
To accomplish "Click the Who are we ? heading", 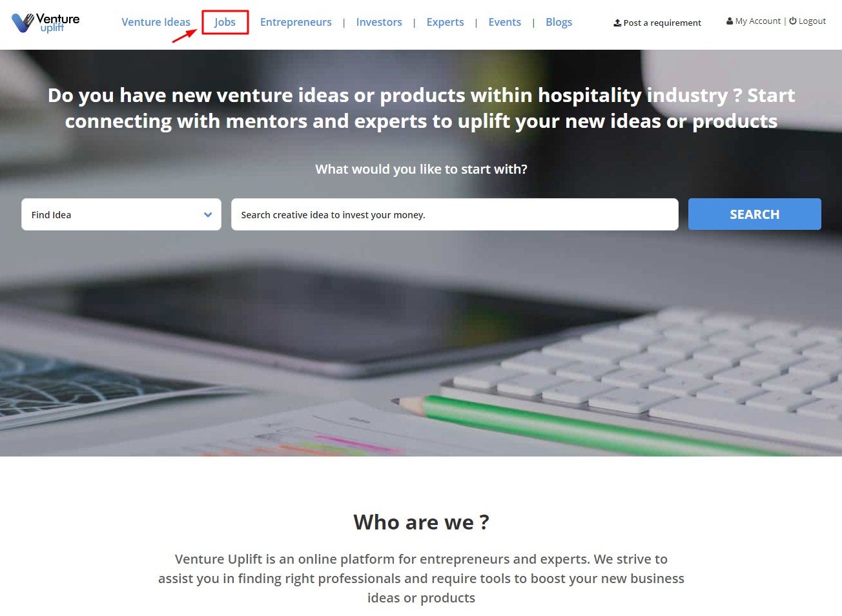I will [x=421, y=522].
